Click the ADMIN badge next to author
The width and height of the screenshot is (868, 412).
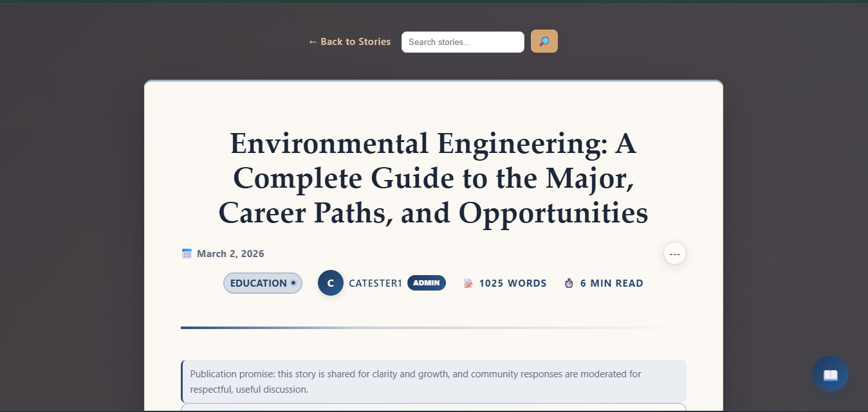[x=426, y=283]
